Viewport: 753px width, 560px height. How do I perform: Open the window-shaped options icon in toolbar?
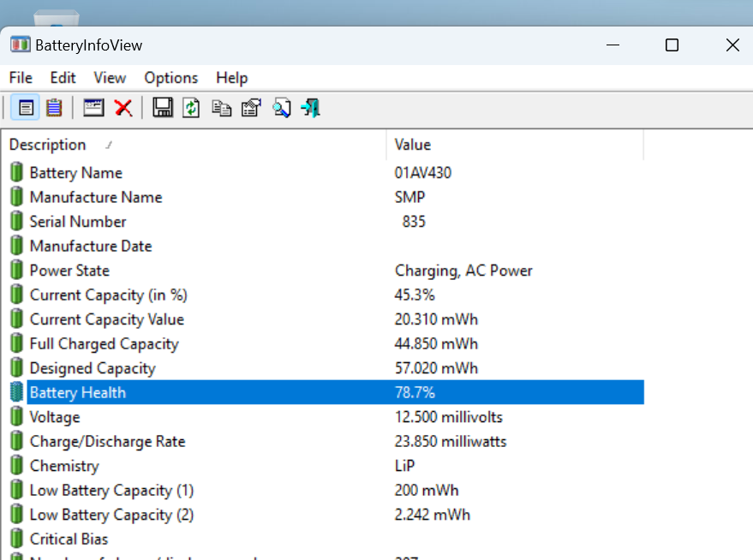[x=93, y=108]
